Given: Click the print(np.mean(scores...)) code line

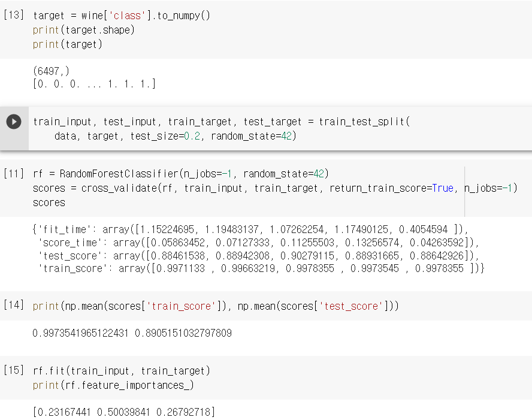Looking at the screenshot, I should point(216,306).
